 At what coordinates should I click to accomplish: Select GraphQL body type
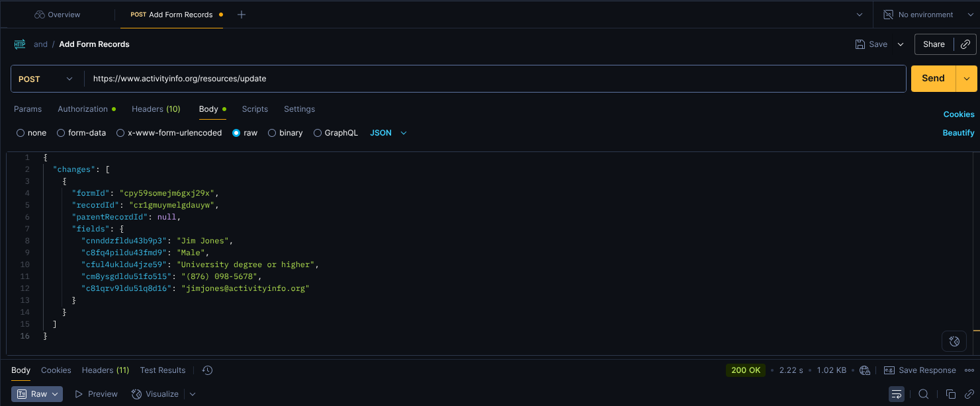coord(335,133)
